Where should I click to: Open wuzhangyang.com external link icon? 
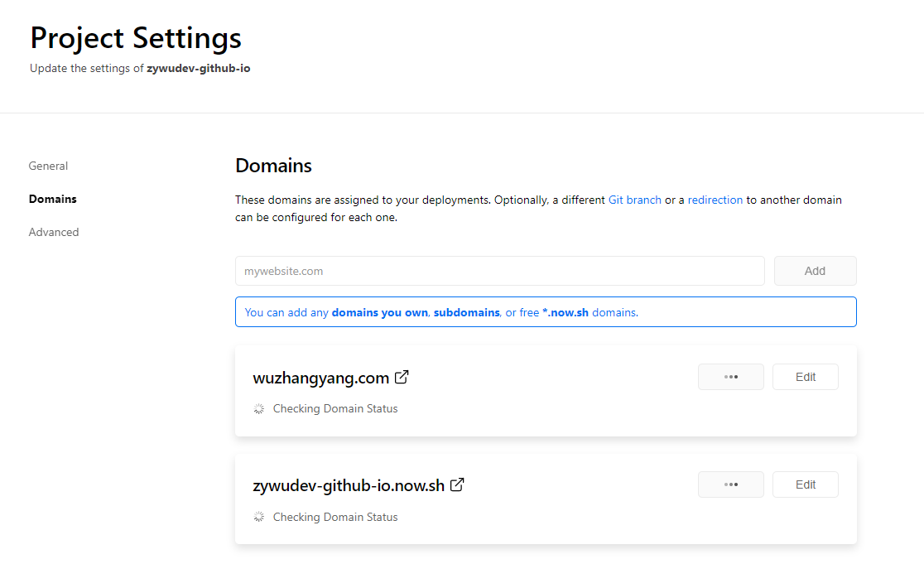[402, 378]
